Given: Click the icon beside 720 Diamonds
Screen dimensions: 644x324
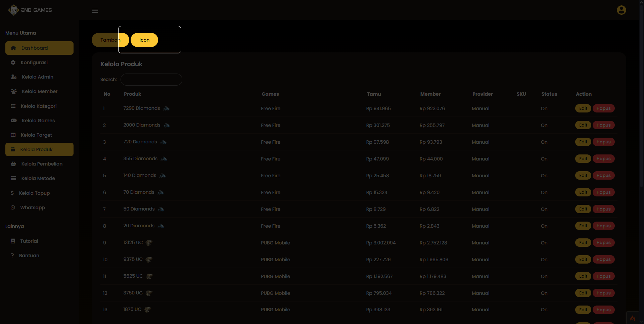Looking at the screenshot, I should point(163,142).
